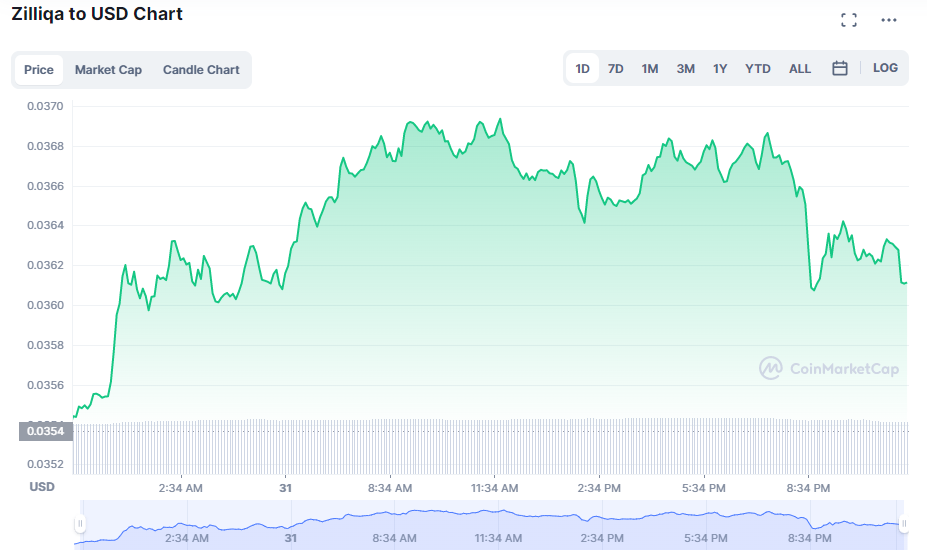Grab the right range navigator handle

903,523
